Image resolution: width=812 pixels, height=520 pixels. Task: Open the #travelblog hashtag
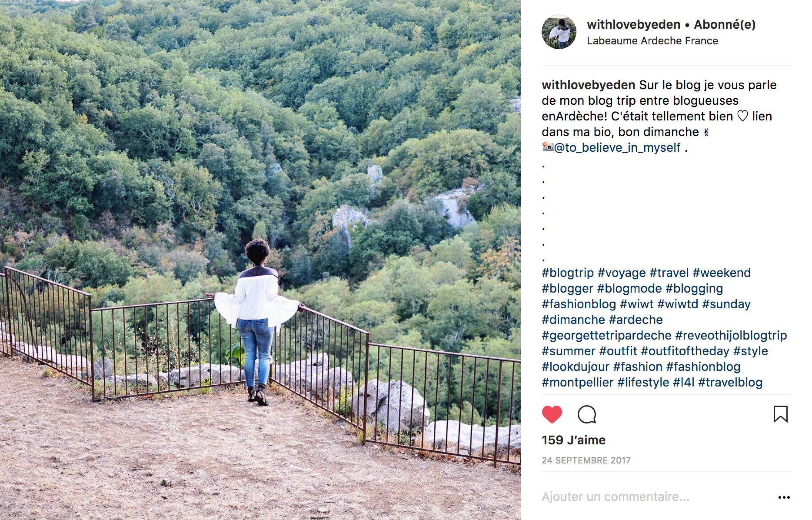click(x=730, y=383)
